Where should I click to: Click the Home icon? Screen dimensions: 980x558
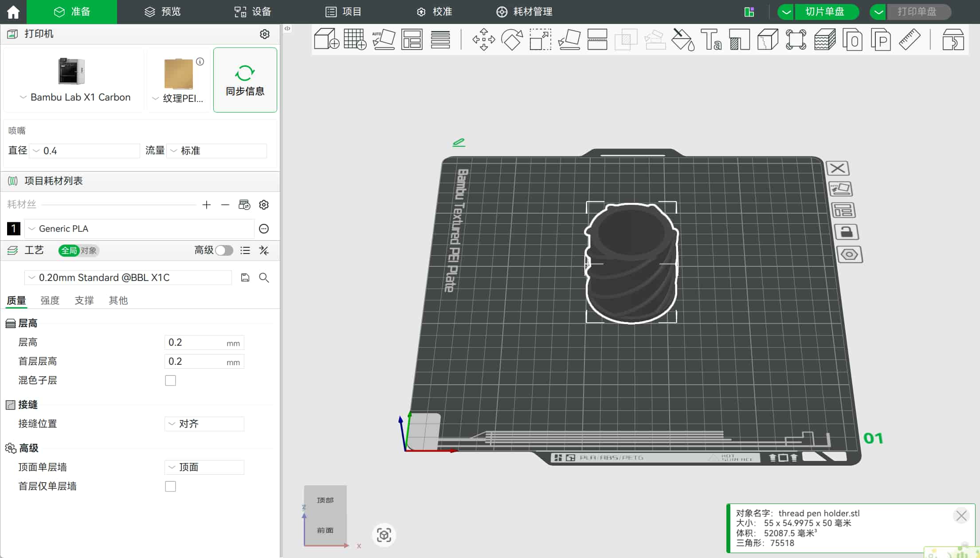[13, 12]
